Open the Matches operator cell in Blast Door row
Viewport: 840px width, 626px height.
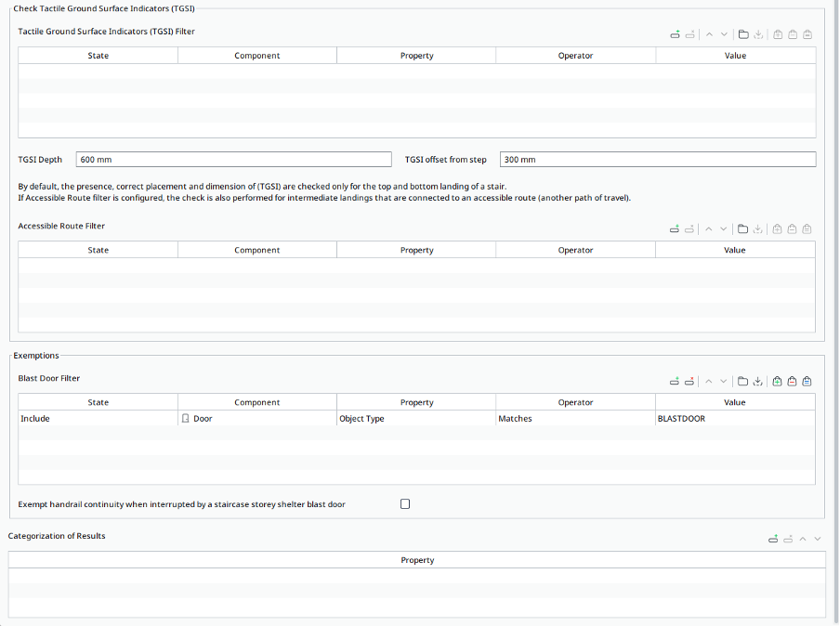pos(575,419)
